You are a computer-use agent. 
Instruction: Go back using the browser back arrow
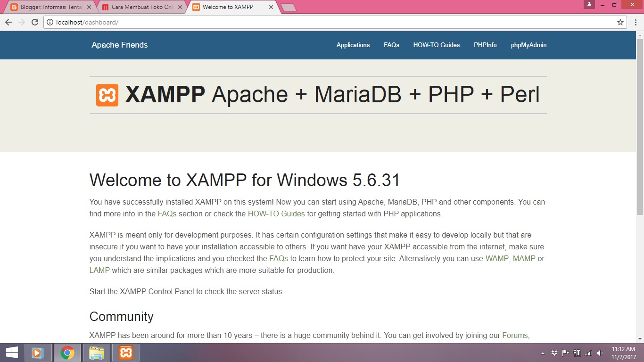(8, 22)
